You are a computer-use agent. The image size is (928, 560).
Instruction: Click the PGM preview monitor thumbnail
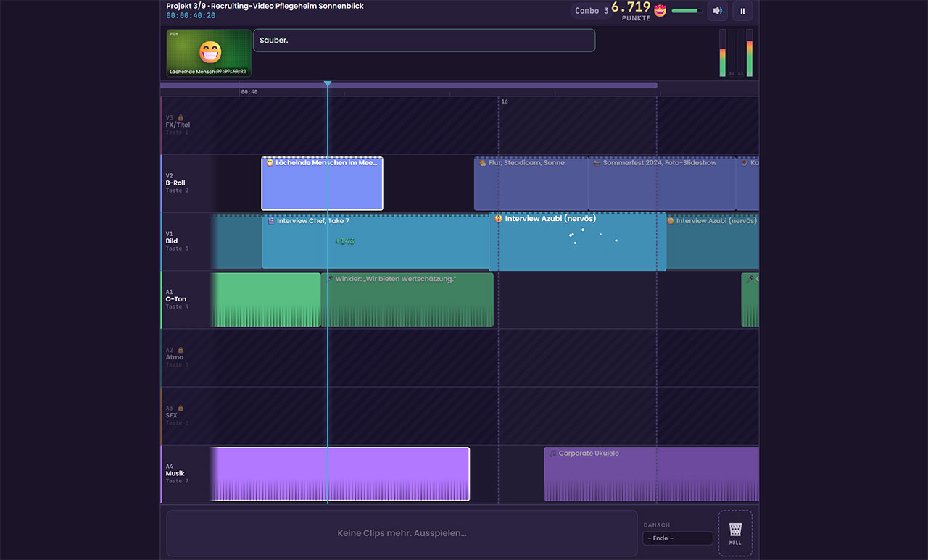pyautogui.click(x=209, y=53)
